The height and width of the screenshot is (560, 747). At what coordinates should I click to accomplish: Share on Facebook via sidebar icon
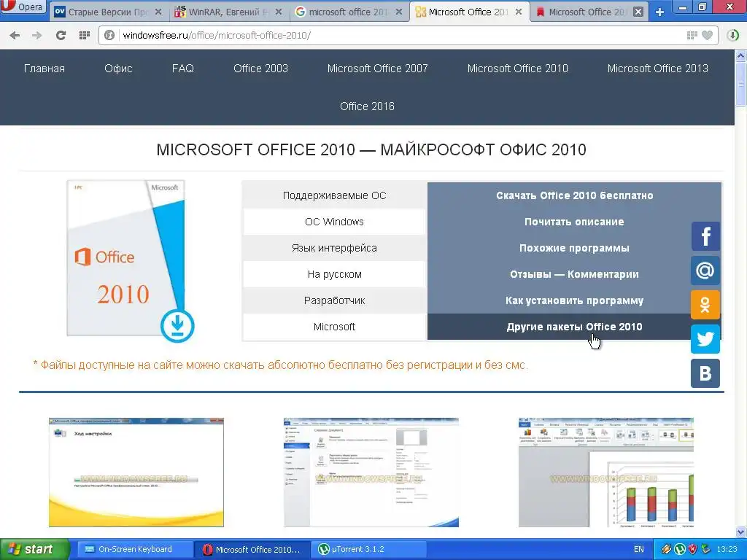tap(705, 236)
